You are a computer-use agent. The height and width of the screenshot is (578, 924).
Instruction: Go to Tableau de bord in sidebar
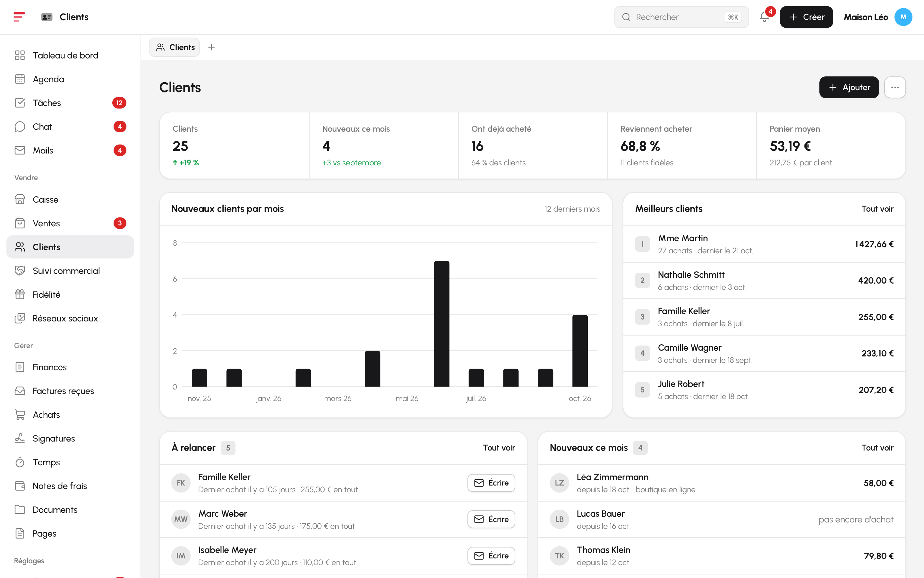(x=70, y=56)
